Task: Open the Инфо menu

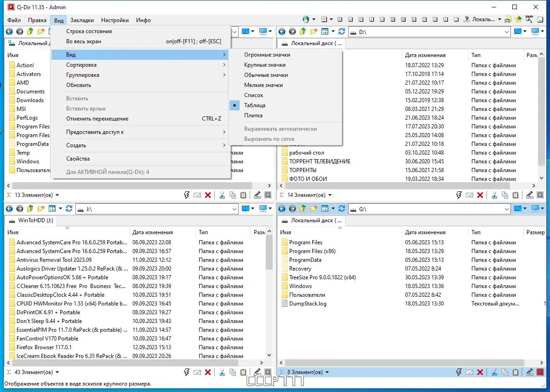Action: pos(143,20)
